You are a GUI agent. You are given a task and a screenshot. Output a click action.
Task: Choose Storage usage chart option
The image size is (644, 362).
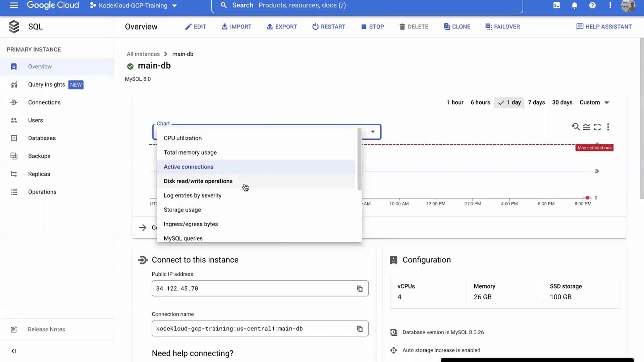coord(256,210)
